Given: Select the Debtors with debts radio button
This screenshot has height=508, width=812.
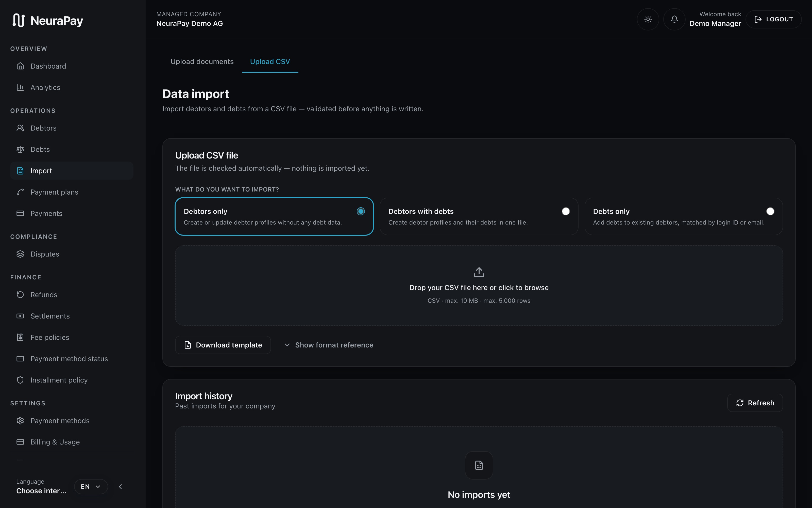Looking at the screenshot, I should click(x=566, y=211).
